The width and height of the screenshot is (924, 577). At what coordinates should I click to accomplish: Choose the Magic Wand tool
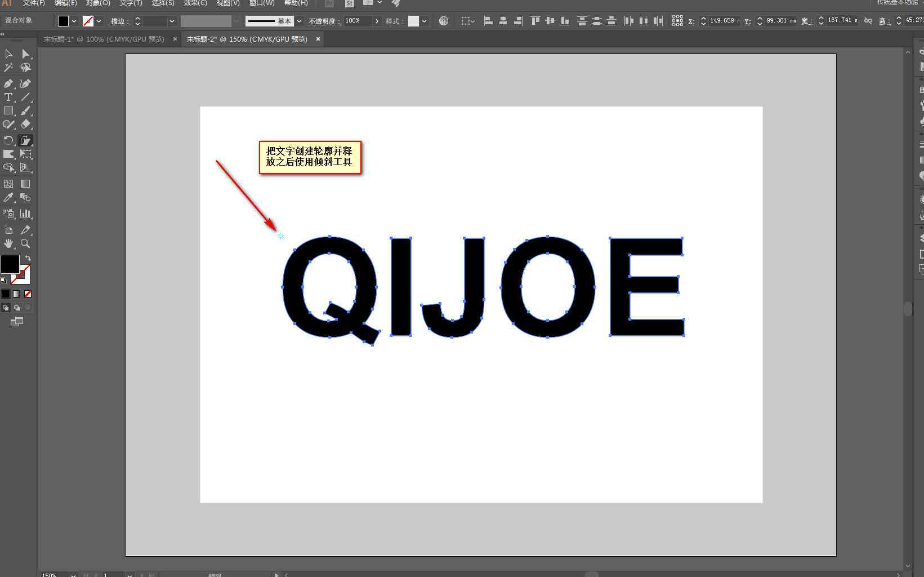(8, 68)
